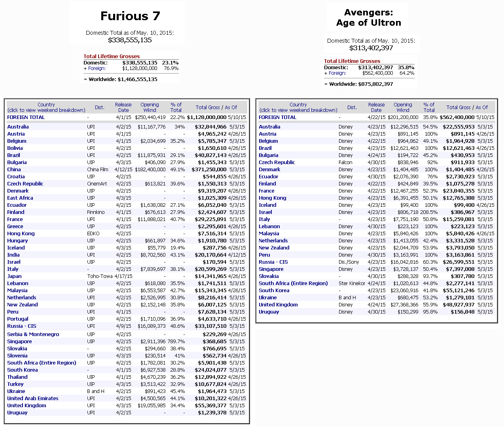This screenshot has width=504, height=427.
Task: Select China opening weekend value $182,400,000
Action: (x=150, y=170)
